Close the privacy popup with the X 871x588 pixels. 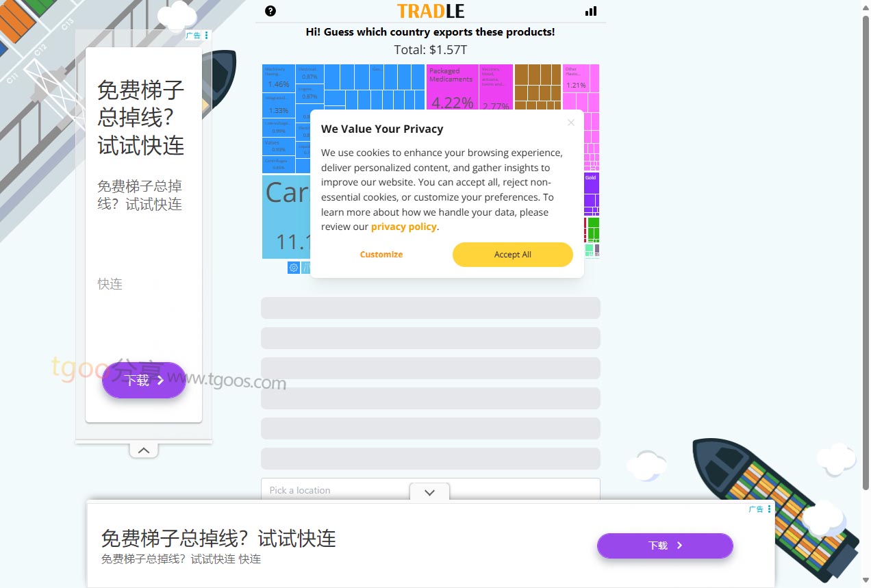point(571,123)
